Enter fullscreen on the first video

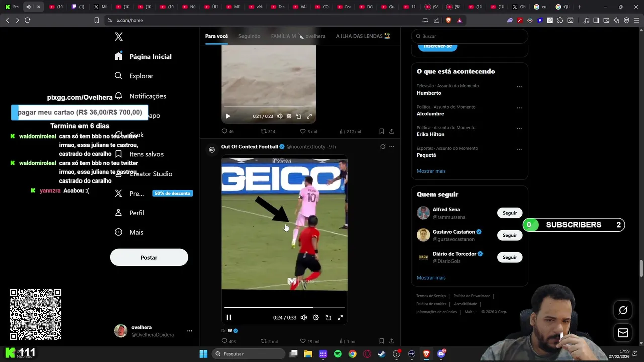pyautogui.click(x=309, y=116)
